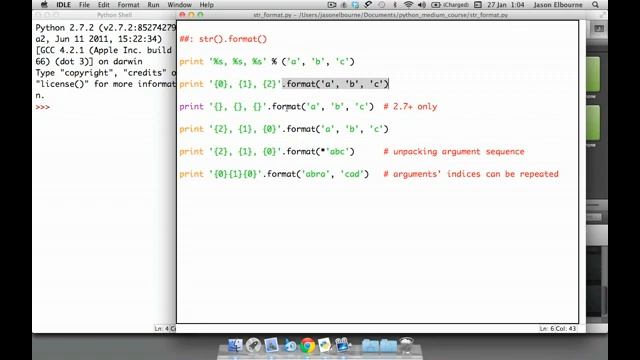Open Google Chrome from the dock
Viewport: 640px width, 360px height.
click(x=308, y=345)
